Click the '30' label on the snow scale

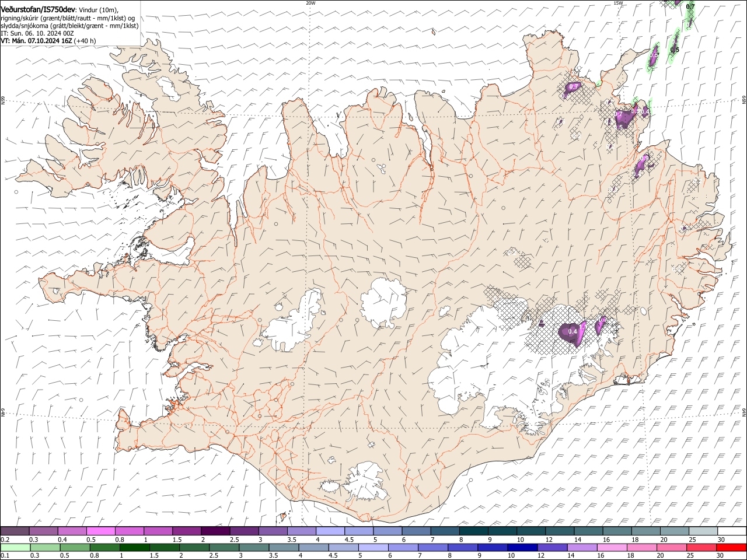(x=720, y=539)
